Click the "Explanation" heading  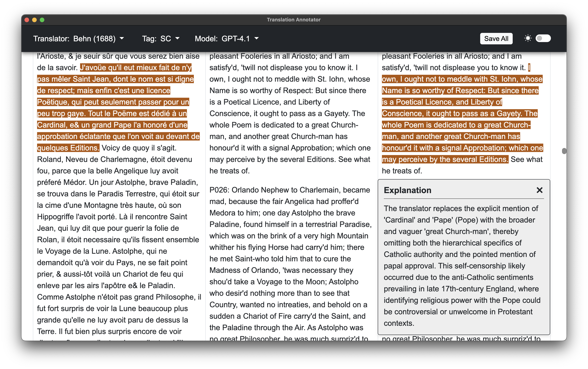pos(408,190)
